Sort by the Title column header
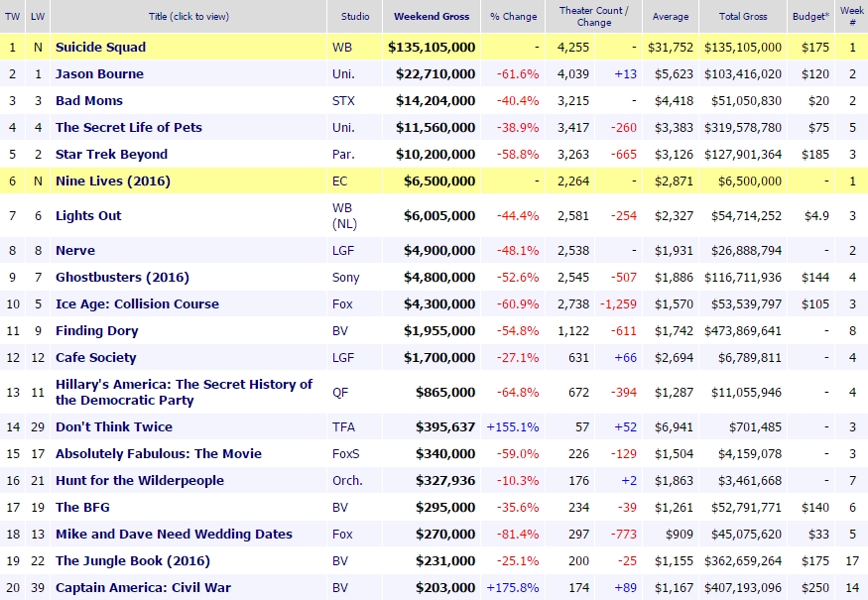868x600 pixels. tap(188, 16)
